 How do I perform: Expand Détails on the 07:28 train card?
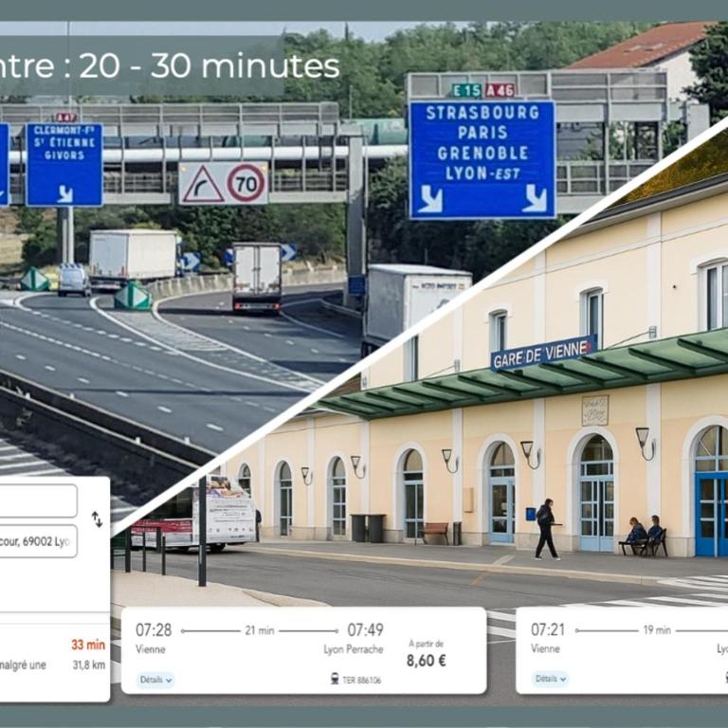pyautogui.click(x=155, y=680)
